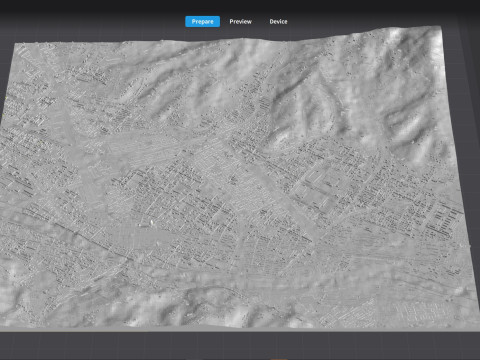The height and width of the screenshot is (360, 480).
Task: Select the Device tab
Action: 278,21
